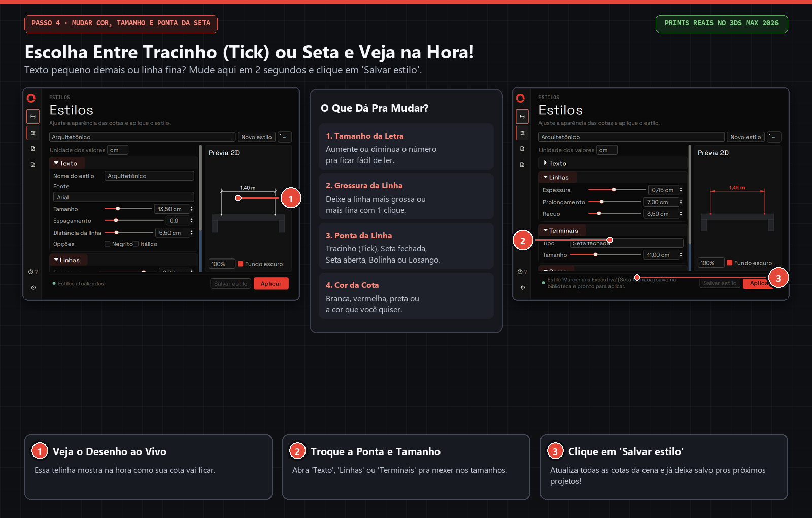Click red logo icon in 1,45 m panel
Screen dimensions: 812x518
tap(520, 98)
